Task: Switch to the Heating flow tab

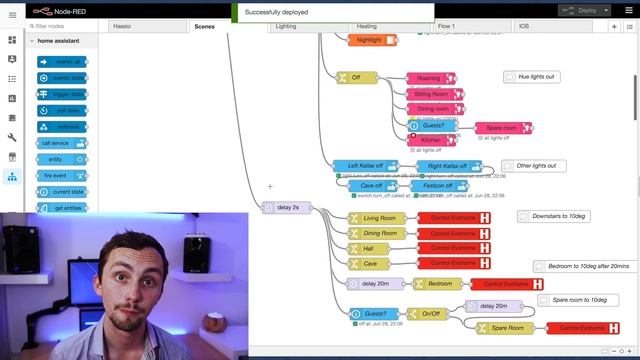Action: tap(391, 27)
